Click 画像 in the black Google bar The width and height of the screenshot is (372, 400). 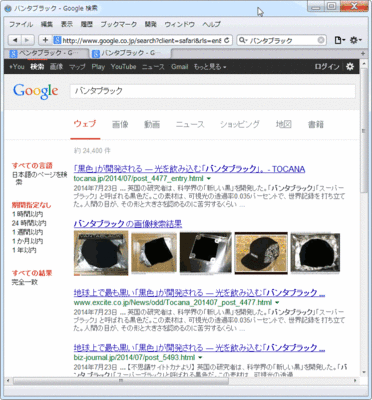56,67
